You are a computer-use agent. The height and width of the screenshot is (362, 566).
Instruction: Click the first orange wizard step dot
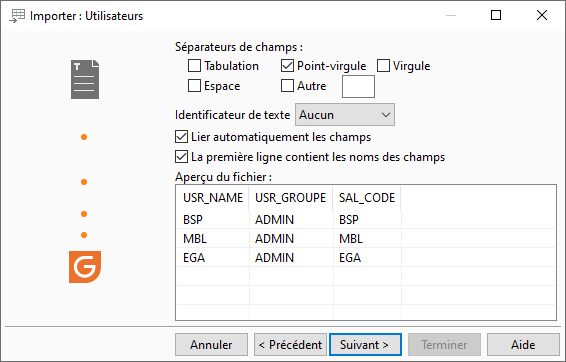84,137
